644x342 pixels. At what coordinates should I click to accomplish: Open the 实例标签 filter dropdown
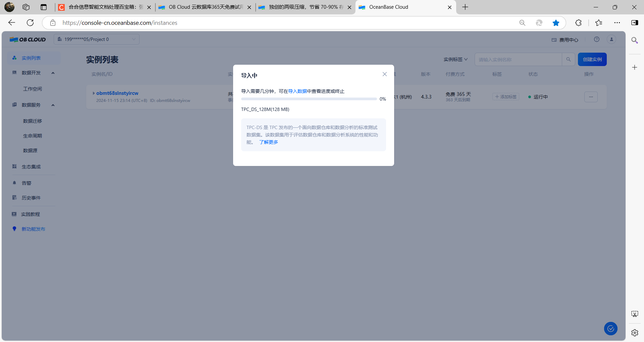click(455, 59)
